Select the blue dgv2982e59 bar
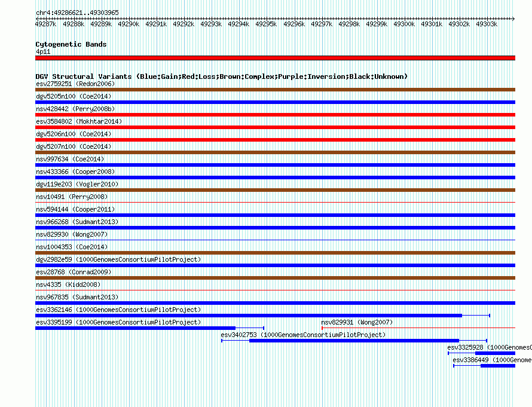 pos(275,265)
